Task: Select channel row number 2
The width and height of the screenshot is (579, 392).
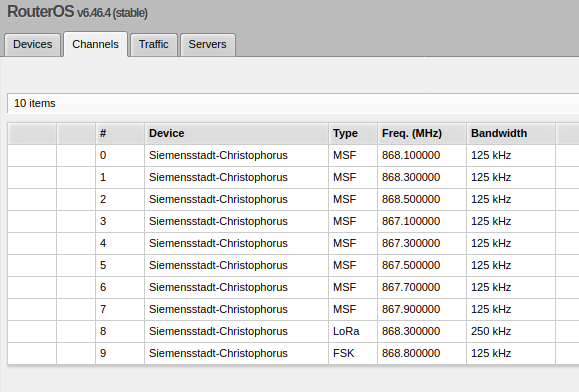Action: (293, 199)
